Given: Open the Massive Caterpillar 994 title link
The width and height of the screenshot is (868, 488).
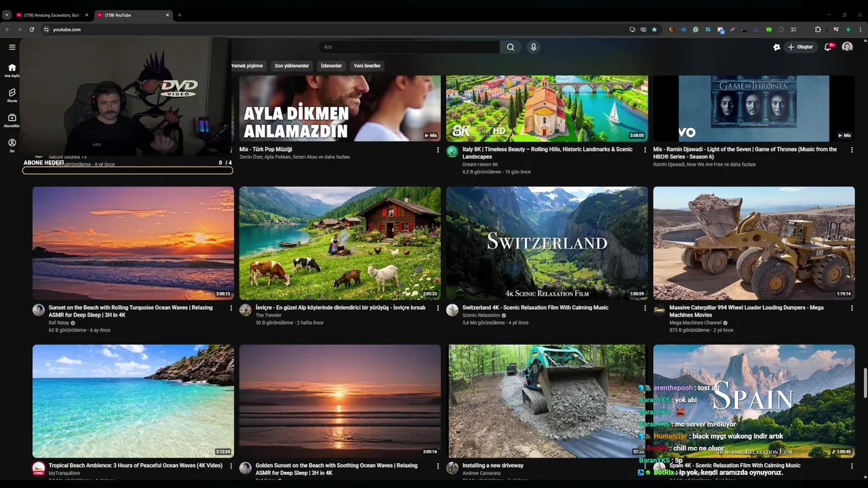Looking at the screenshot, I should point(746,311).
